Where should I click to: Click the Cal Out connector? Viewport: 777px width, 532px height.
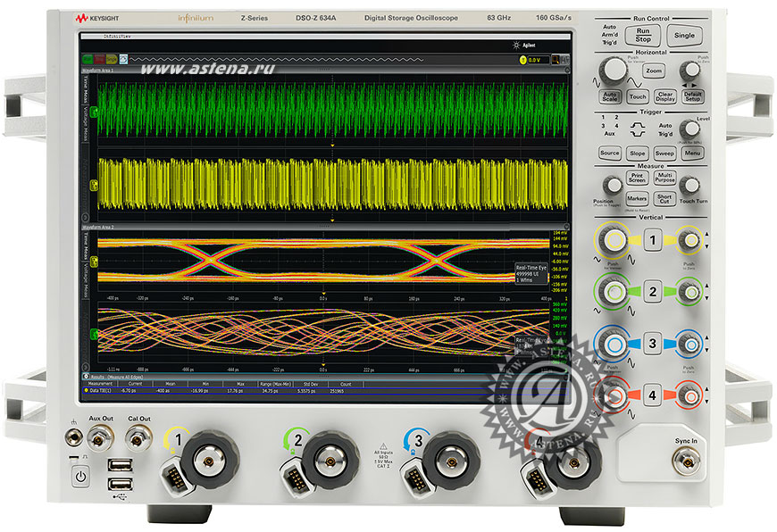(138, 438)
